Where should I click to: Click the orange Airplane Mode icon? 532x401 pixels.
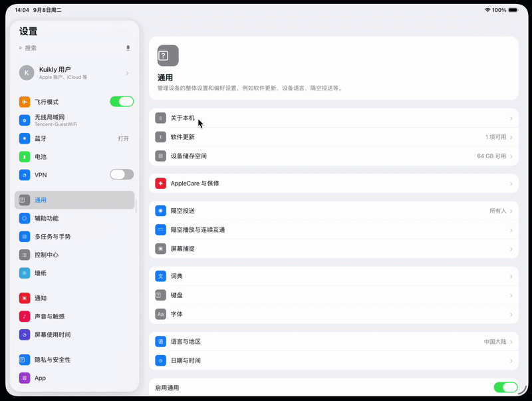[25, 102]
